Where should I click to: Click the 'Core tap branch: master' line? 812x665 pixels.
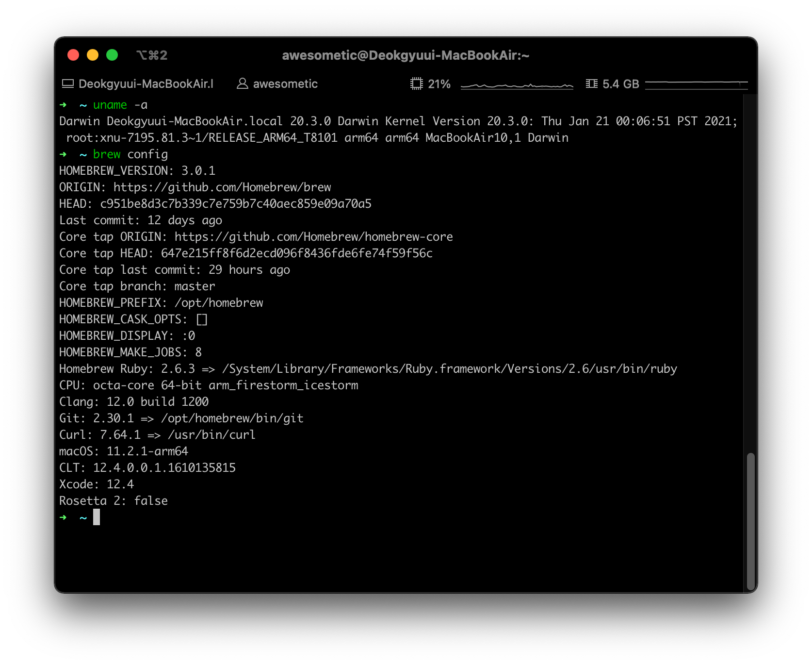pyautogui.click(x=137, y=286)
